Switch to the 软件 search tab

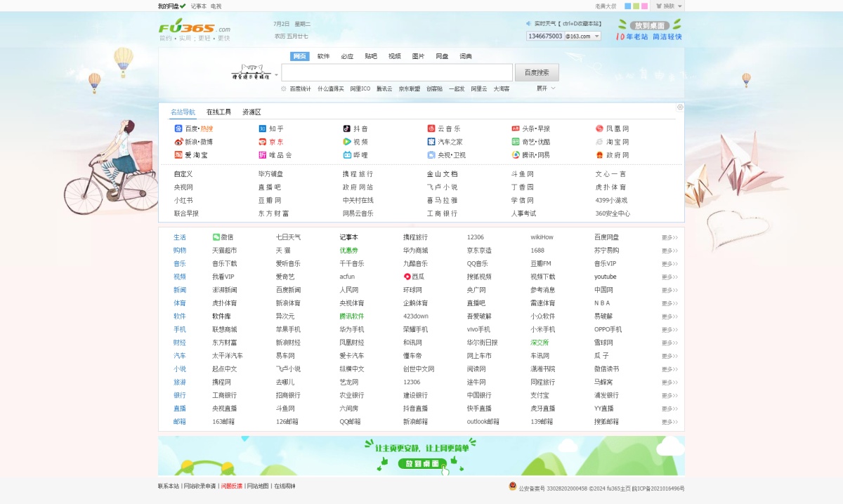click(323, 56)
